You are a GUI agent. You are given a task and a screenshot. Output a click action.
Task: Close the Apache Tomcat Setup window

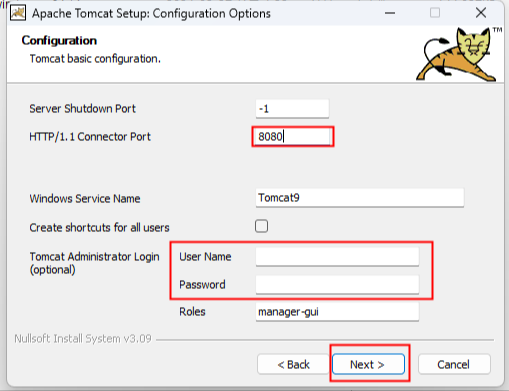coord(481,13)
